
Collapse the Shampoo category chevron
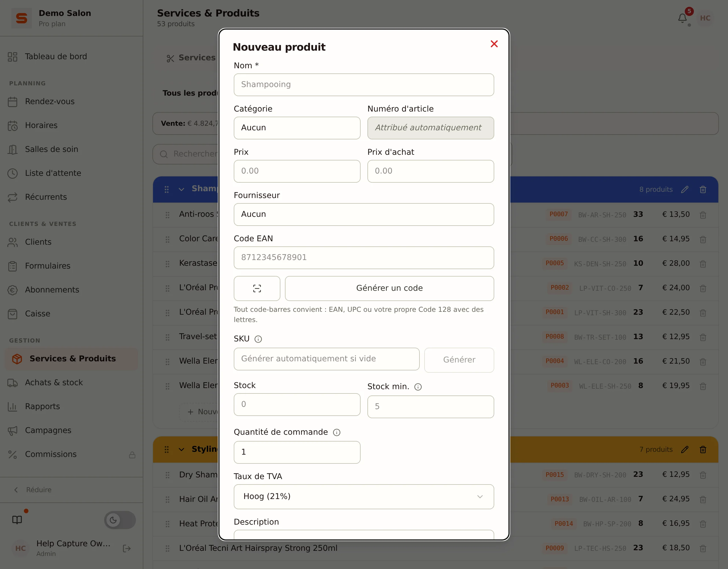point(181,189)
